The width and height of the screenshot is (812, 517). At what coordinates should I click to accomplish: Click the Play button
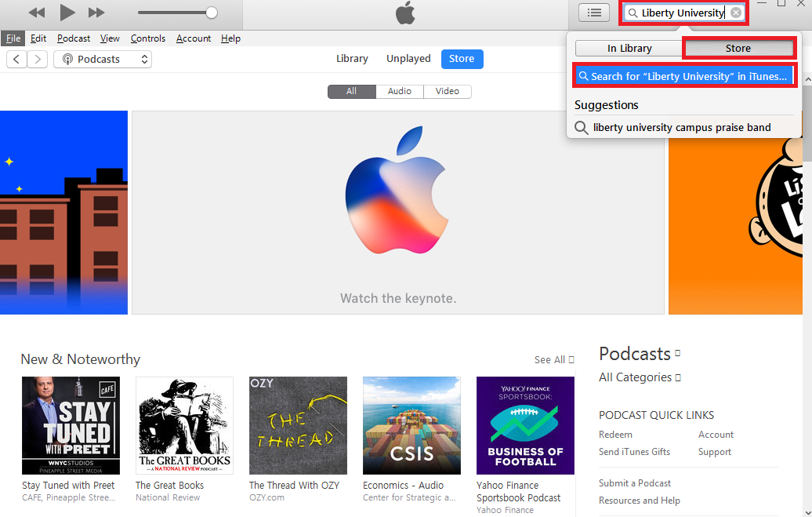point(67,13)
